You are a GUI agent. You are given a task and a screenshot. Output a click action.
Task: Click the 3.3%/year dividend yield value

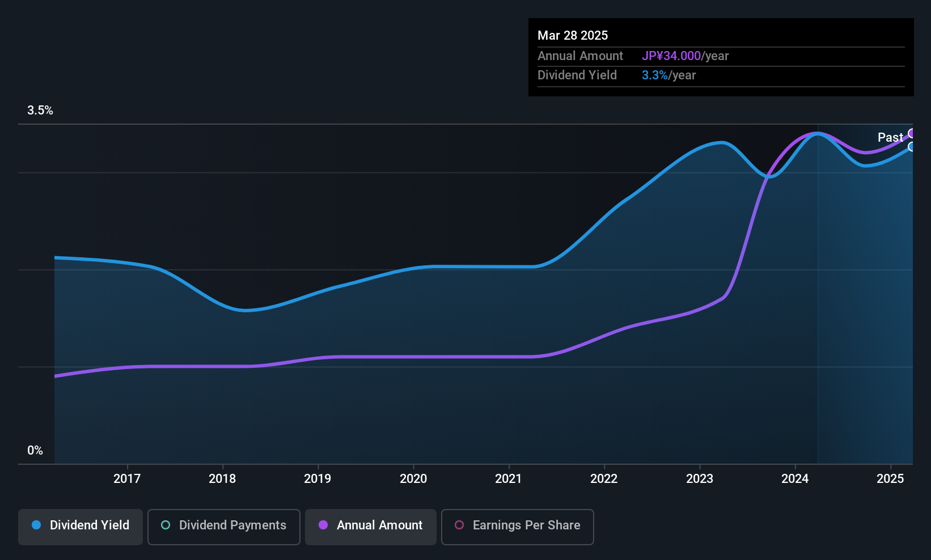point(668,75)
